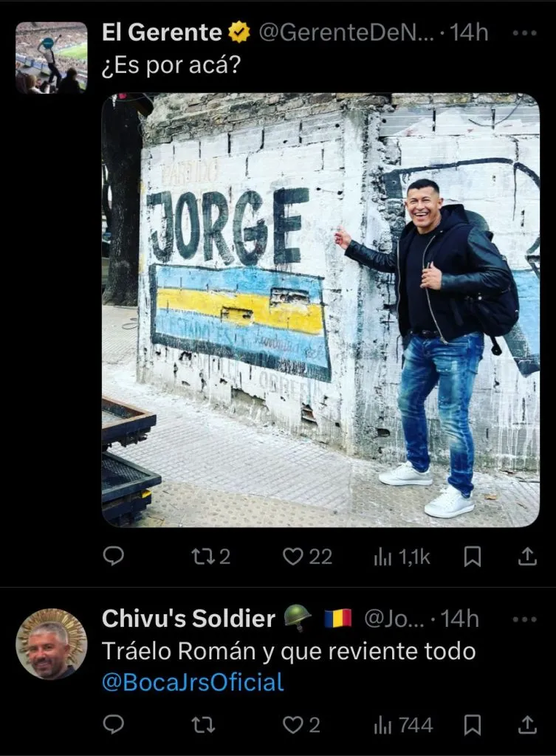This screenshot has width=556, height=756.
Task: Bookmark Chivu's Soldier reply
Action: tap(472, 725)
